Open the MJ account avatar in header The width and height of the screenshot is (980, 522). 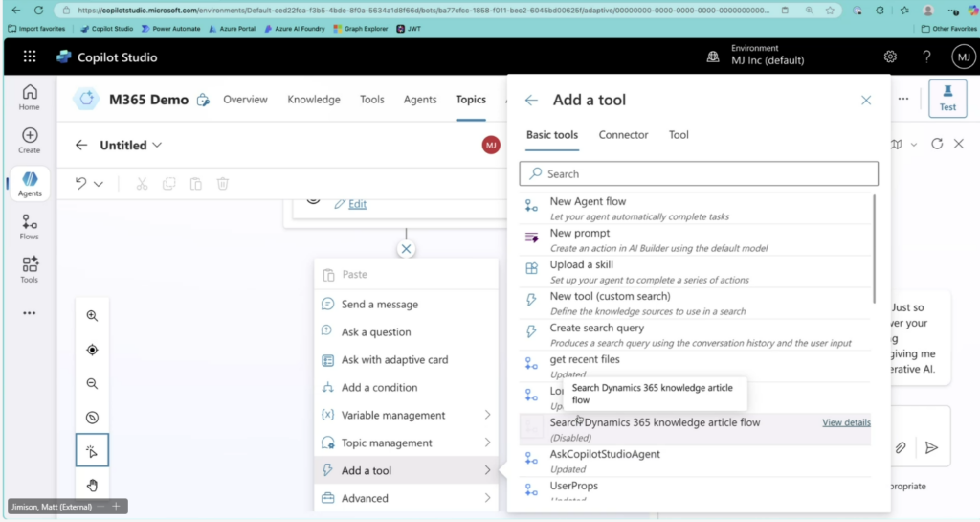963,57
